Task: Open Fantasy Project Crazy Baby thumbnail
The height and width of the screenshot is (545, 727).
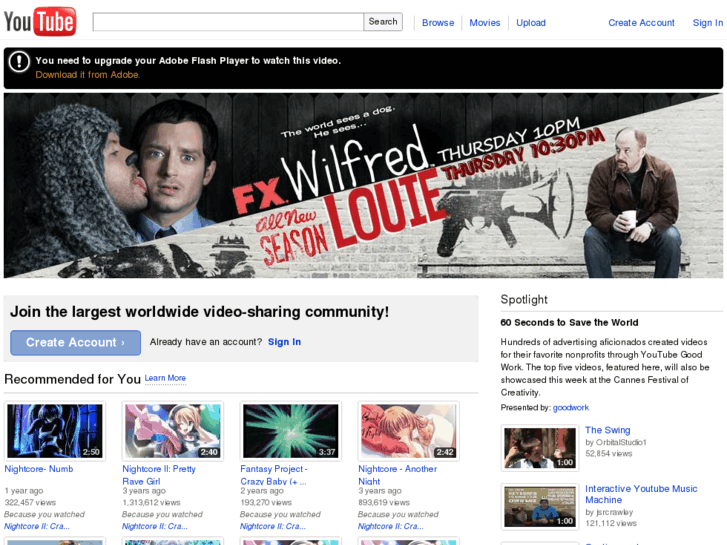Action: pos(291,431)
